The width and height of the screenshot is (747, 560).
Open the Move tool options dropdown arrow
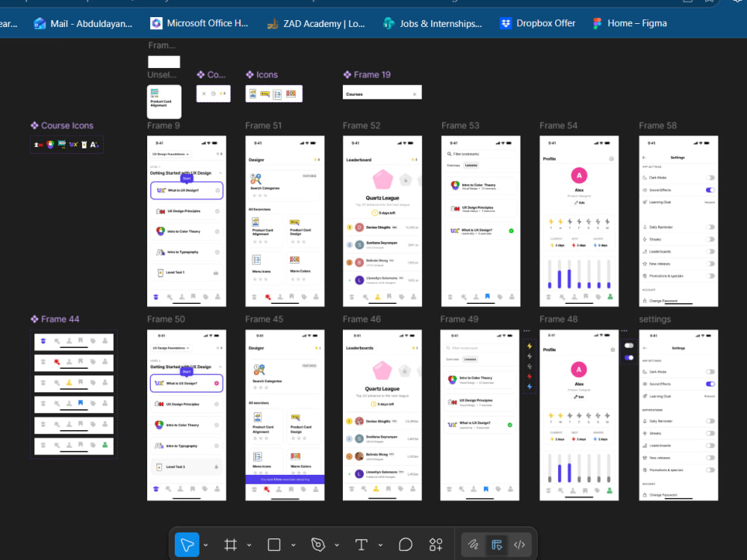[205, 545]
